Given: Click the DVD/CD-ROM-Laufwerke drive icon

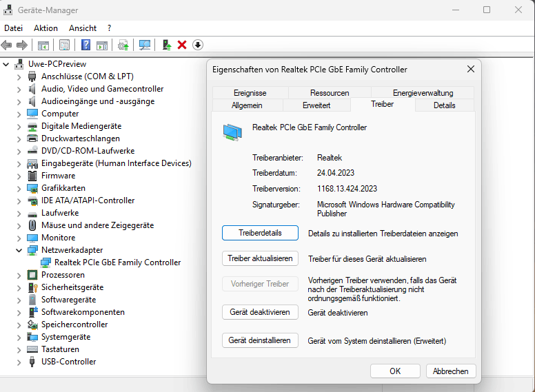Looking at the screenshot, I should coord(32,150).
